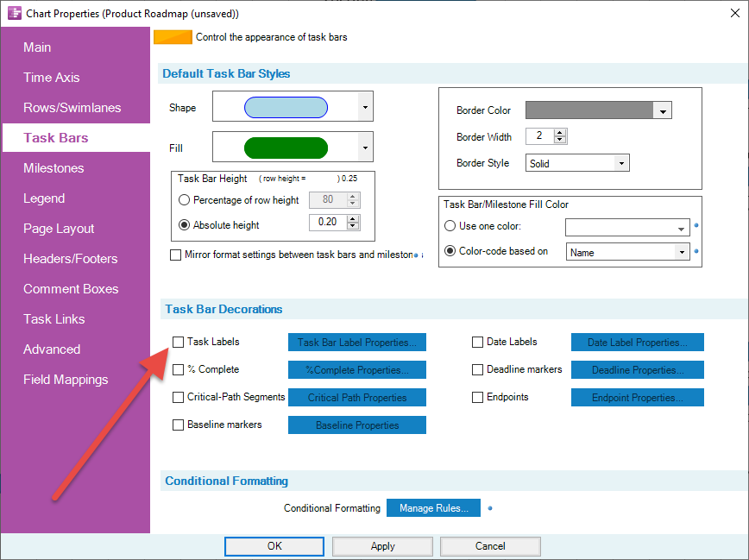
Task: Click the green Fill swatch
Action: 286,148
